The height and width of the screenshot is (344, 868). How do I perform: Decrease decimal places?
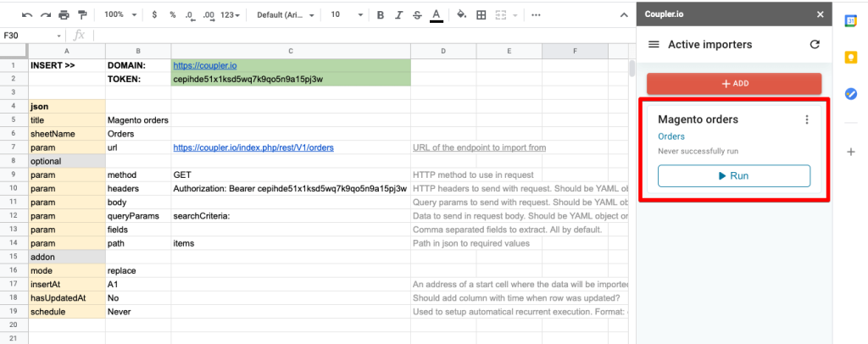(x=190, y=15)
